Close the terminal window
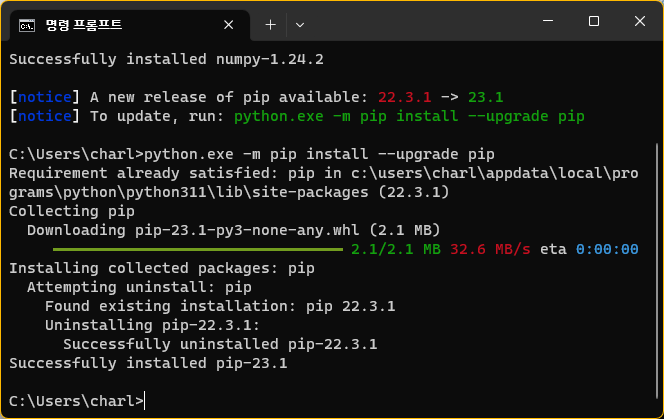This screenshot has width=664, height=419. click(x=639, y=21)
